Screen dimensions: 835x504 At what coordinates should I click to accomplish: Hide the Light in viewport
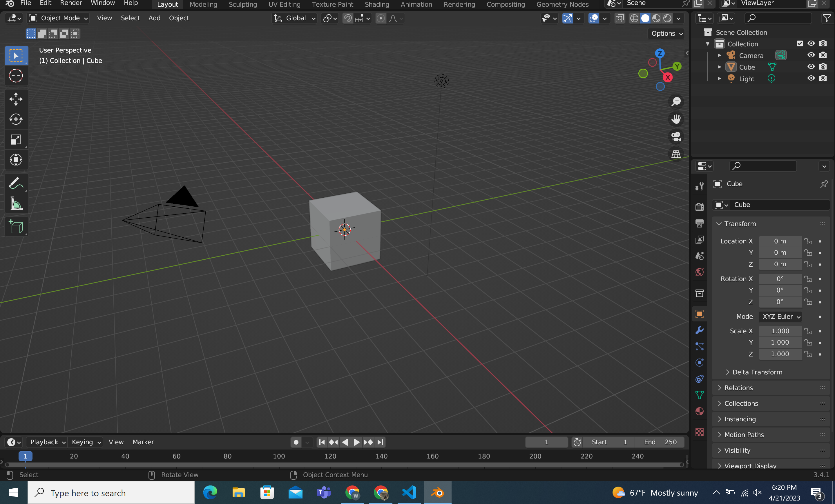[x=811, y=78]
